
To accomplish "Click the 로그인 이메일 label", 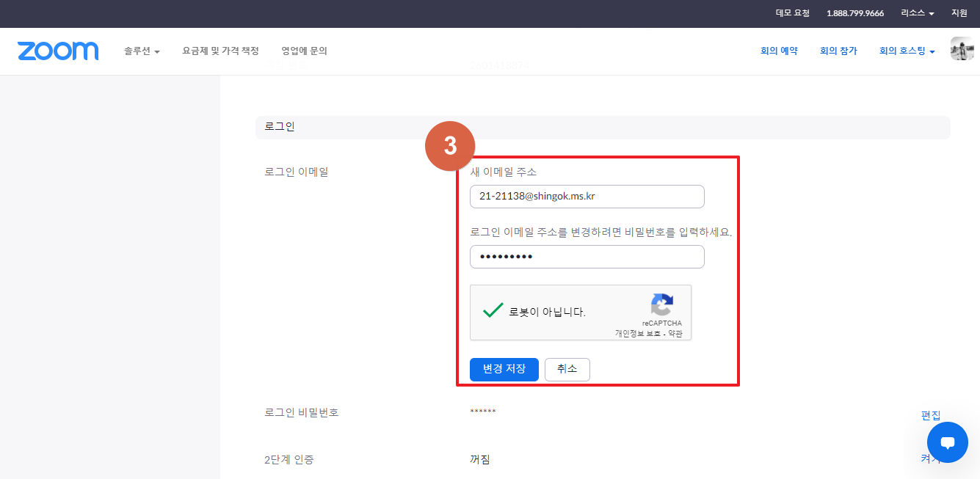I will pyautogui.click(x=297, y=172).
